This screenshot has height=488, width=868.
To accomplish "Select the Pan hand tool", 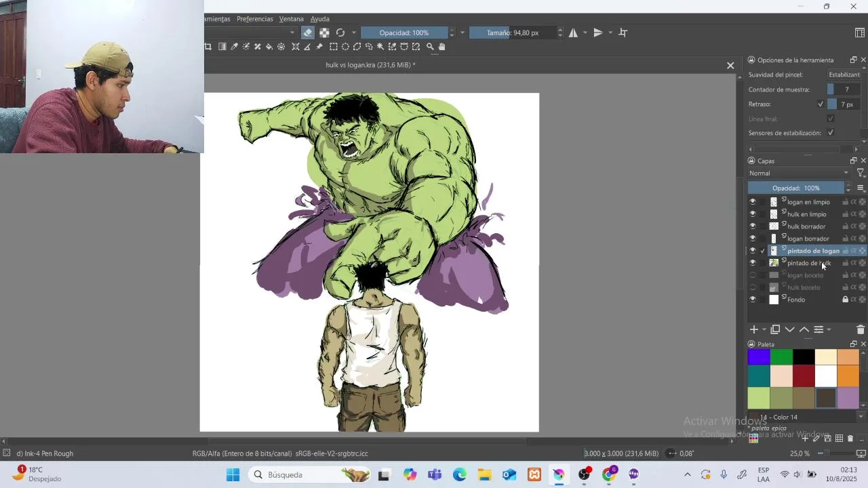I will 442,47.
